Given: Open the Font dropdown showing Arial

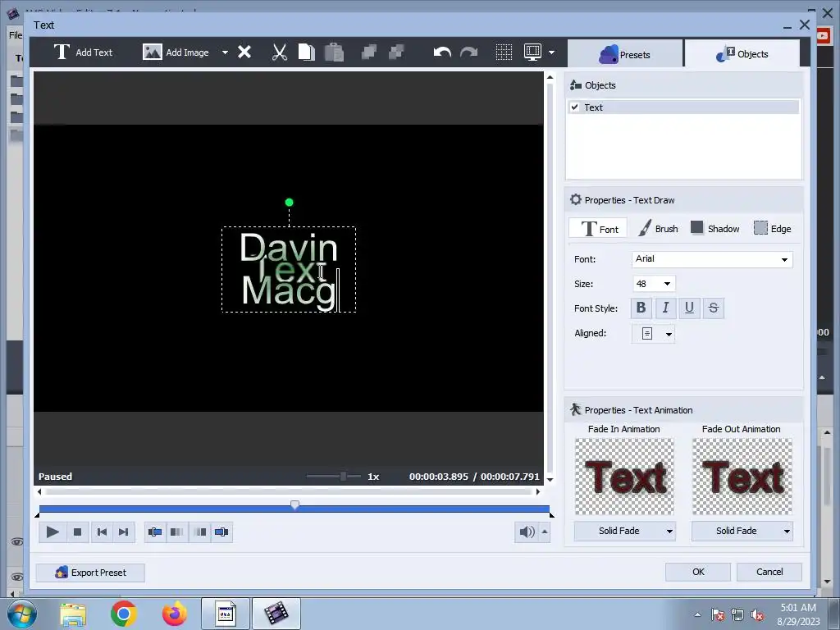Looking at the screenshot, I should point(712,258).
